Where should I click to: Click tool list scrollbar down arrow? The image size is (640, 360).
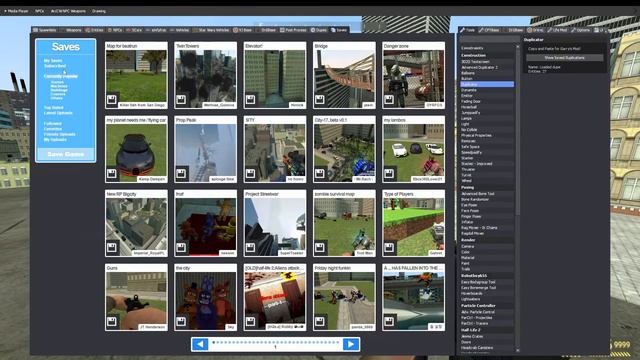tap(518, 350)
